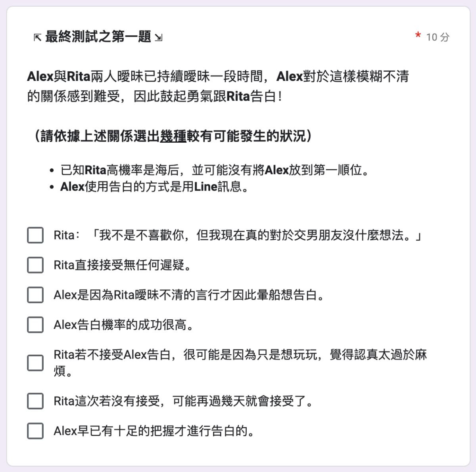Screen dimensions: 476x472
Task: Click the underlined word 幾種
Action: pyautogui.click(x=173, y=136)
